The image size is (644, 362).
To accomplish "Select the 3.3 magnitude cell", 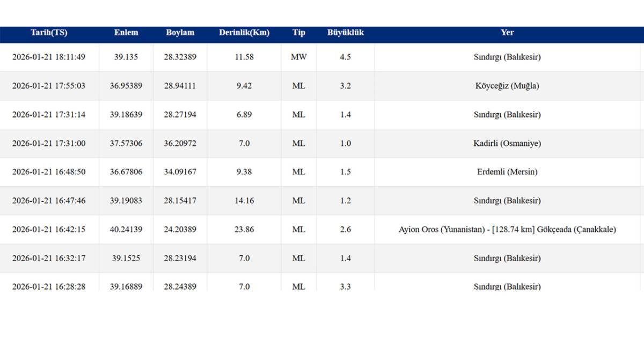I will click(346, 286).
